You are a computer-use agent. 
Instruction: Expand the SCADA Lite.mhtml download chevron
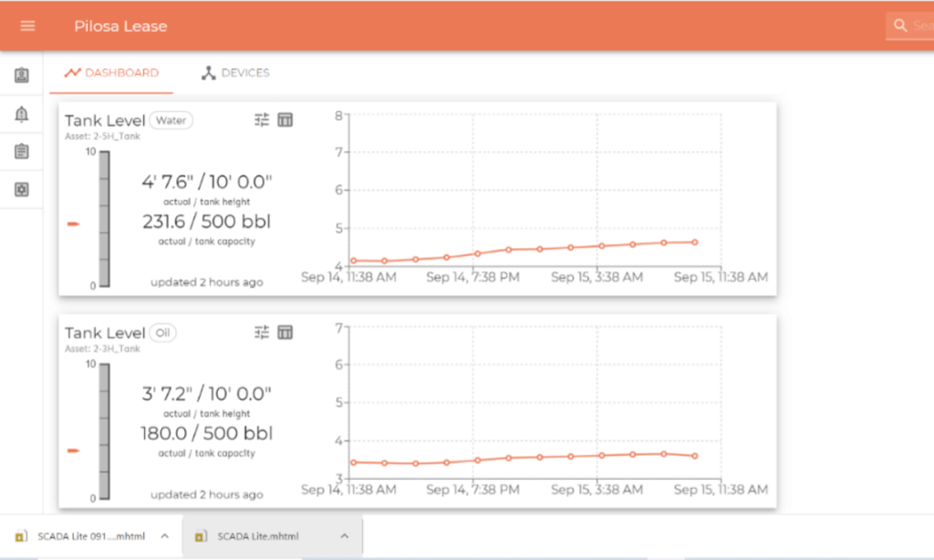[345, 536]
